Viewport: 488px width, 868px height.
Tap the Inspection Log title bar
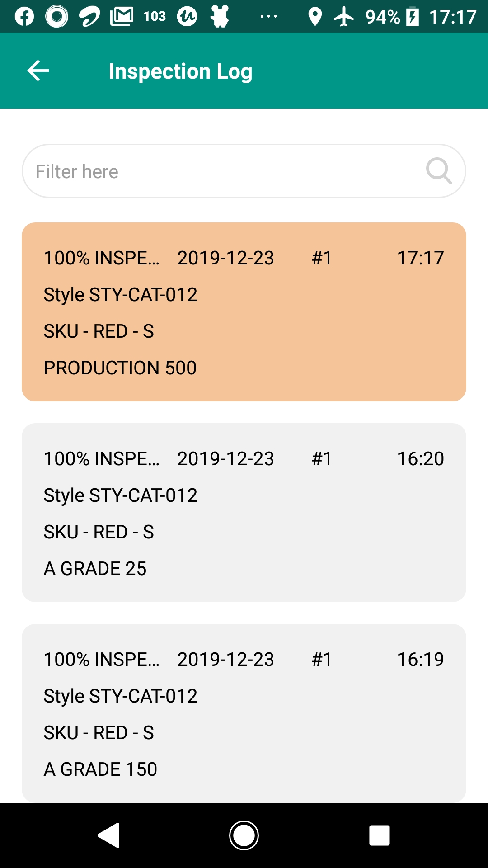(x=180, y=71)
